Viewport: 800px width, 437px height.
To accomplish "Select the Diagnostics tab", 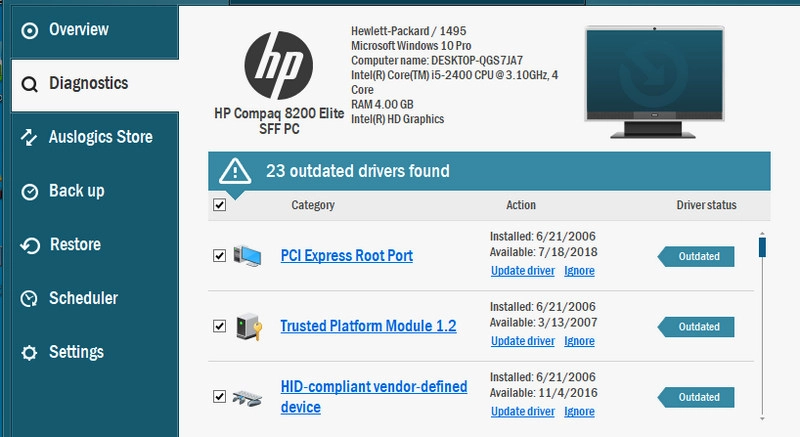I will pos(95,84).
